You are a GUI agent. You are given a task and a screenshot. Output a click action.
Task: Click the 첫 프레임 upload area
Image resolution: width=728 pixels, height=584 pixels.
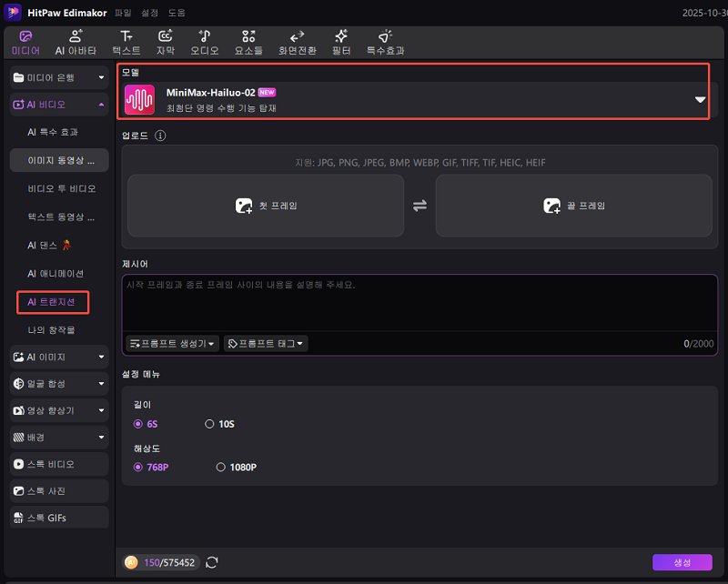click(264, 206)
